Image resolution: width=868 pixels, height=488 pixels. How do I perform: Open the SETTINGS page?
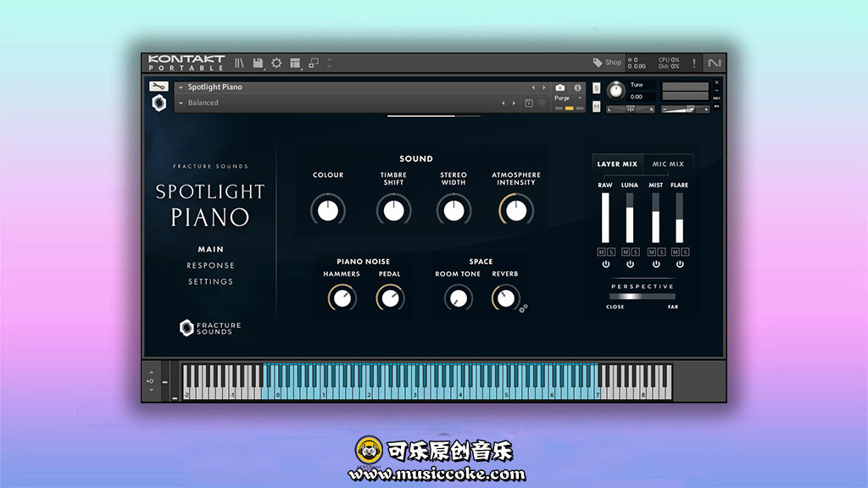coord(210,281)
